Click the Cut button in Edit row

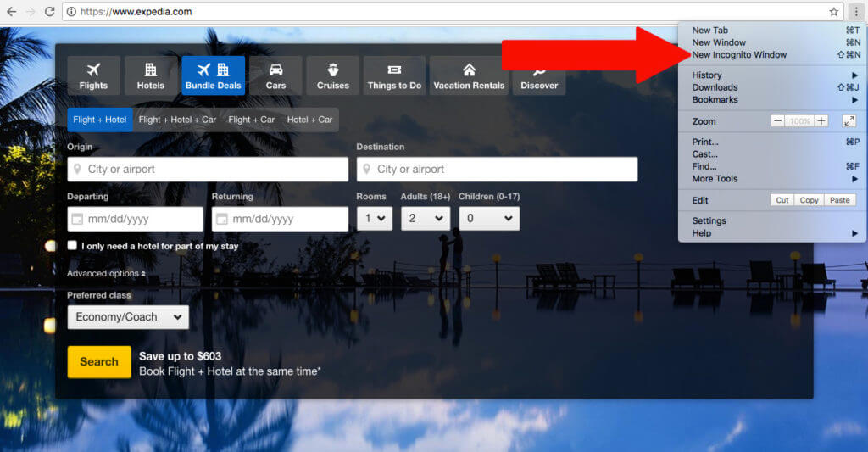[x=782, y=200]
